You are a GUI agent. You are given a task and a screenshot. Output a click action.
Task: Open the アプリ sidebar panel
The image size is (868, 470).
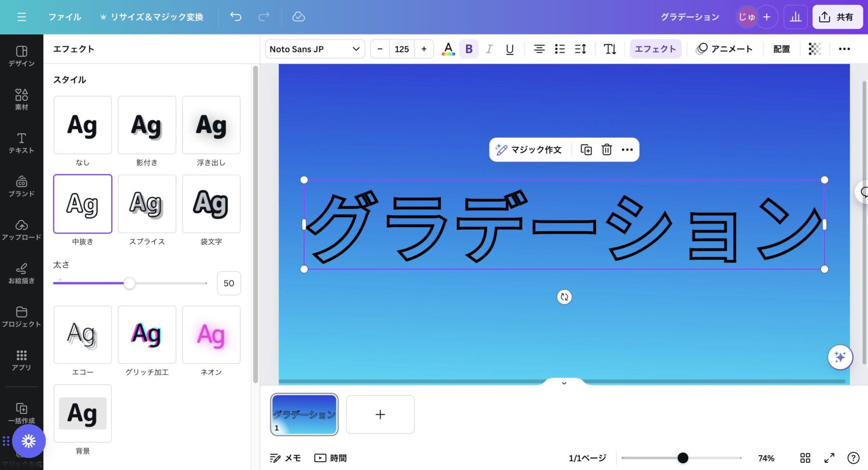click(x=22, y=360)
